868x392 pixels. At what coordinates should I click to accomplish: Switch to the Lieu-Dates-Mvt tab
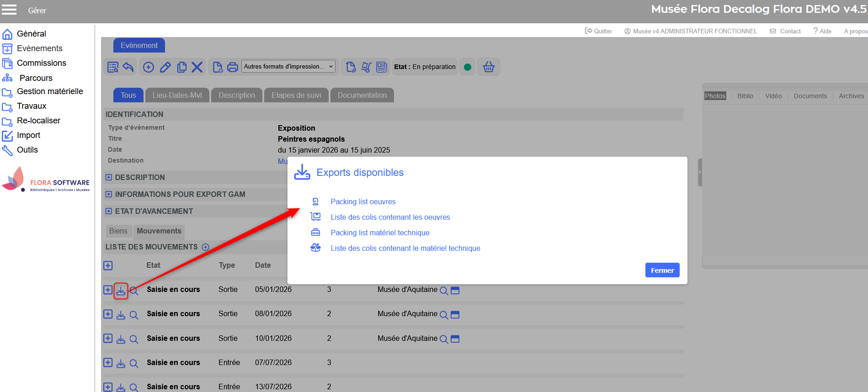(x=177, y=95)
